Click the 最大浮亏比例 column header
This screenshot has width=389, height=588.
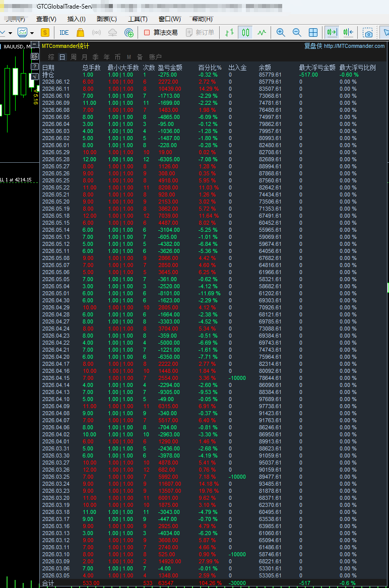click(357, 68)
